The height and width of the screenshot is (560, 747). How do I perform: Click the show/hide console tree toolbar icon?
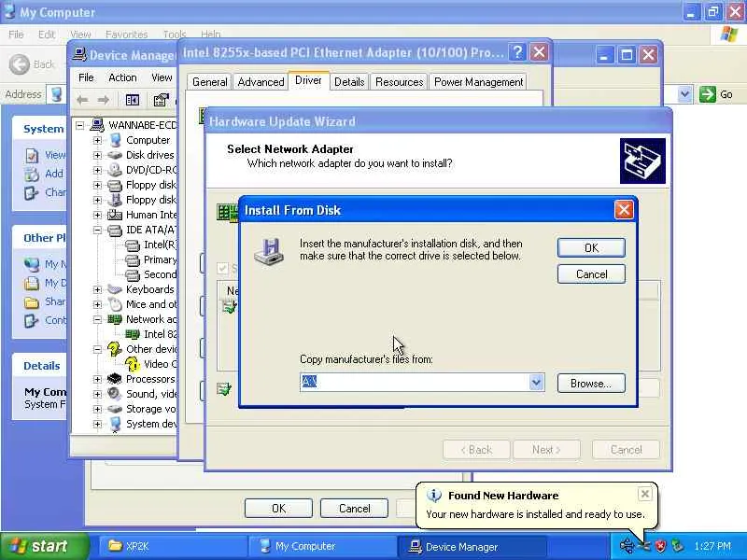coord(133,100)
